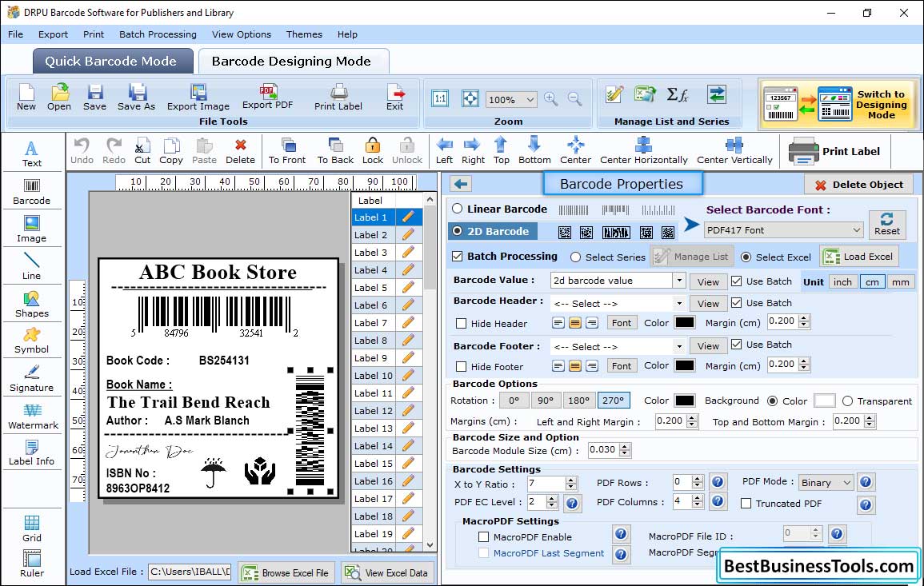Open the Export menu
This screenshot has height=586, width=924.
coord(53,34)
